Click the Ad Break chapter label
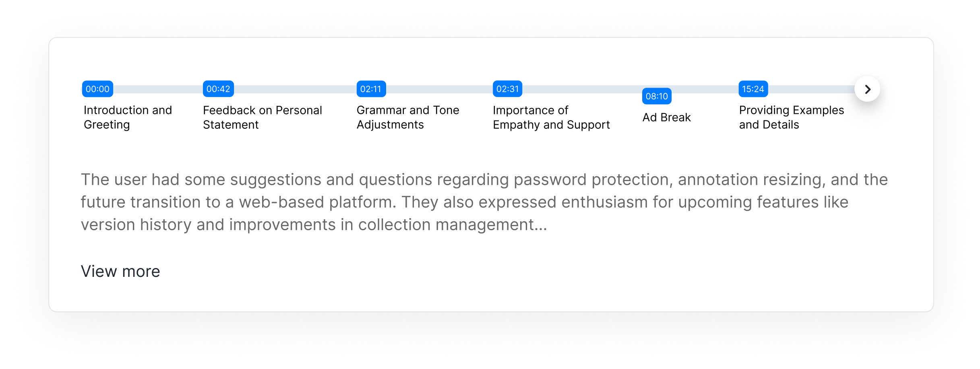Image resolution: width=980 pixels, height=369 pixels. [666, 118]
